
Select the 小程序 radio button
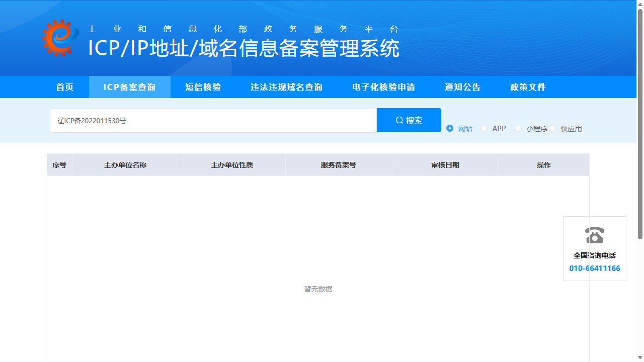point(518,128)
